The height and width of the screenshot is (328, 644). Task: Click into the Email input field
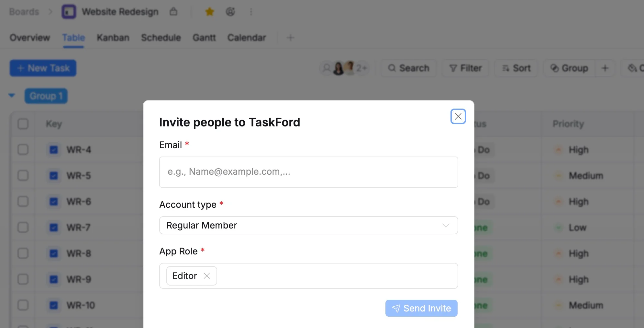[x=309, y=172]
